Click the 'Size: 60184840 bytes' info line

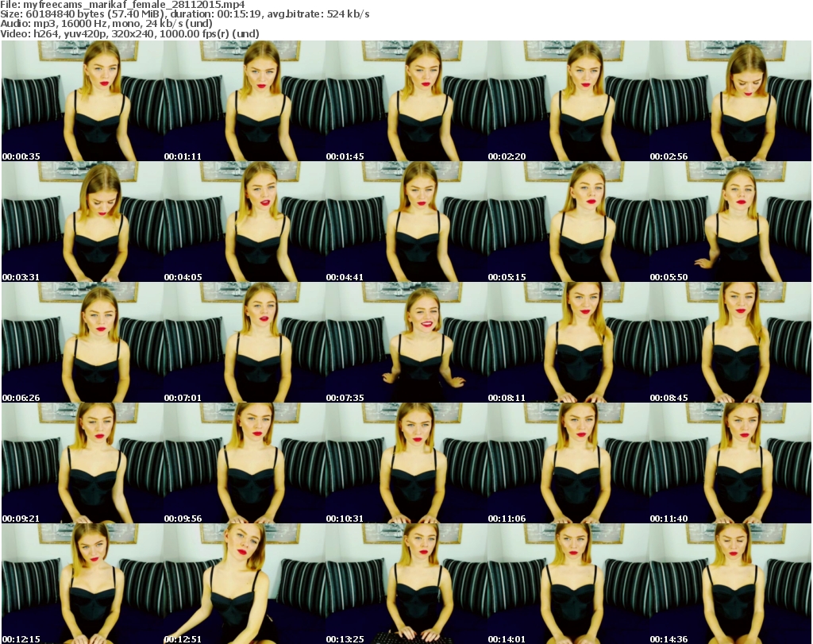click(x=184, y=14)
